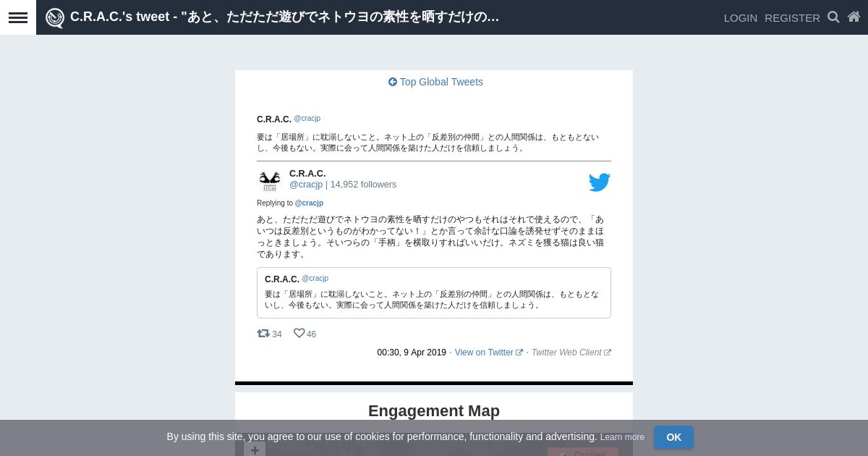The image size is (868, 456).
Task: Go to the home icon
Action: coord(854,17)
